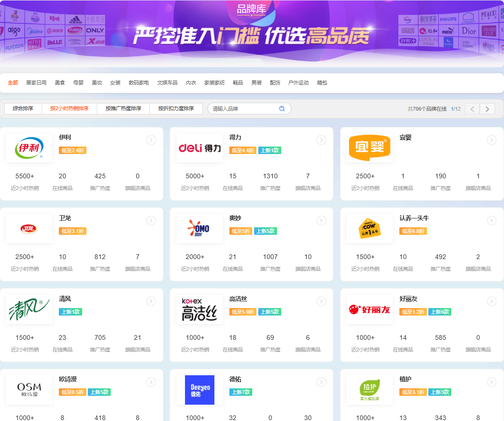Sort by 按折扣力度排序
This screenshot has height=421, width=504.
[x=176, y=109]
